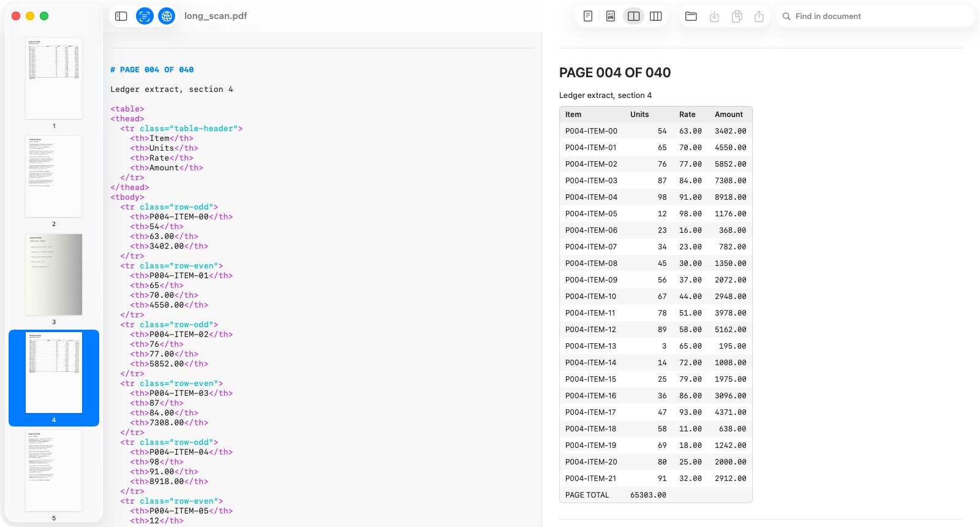Select the two-column split view
The image size is (980, 527).
coord(634,16)
